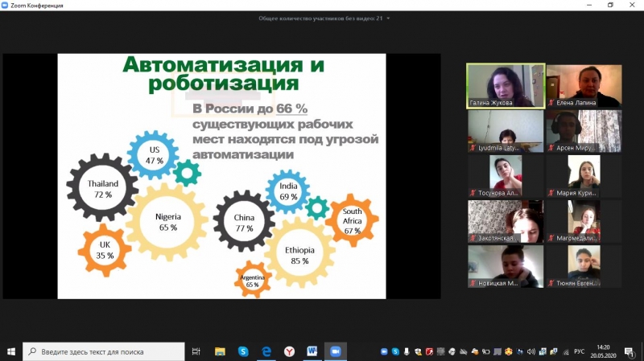Open Yandex Browser from the taskbar

point(289,351)
